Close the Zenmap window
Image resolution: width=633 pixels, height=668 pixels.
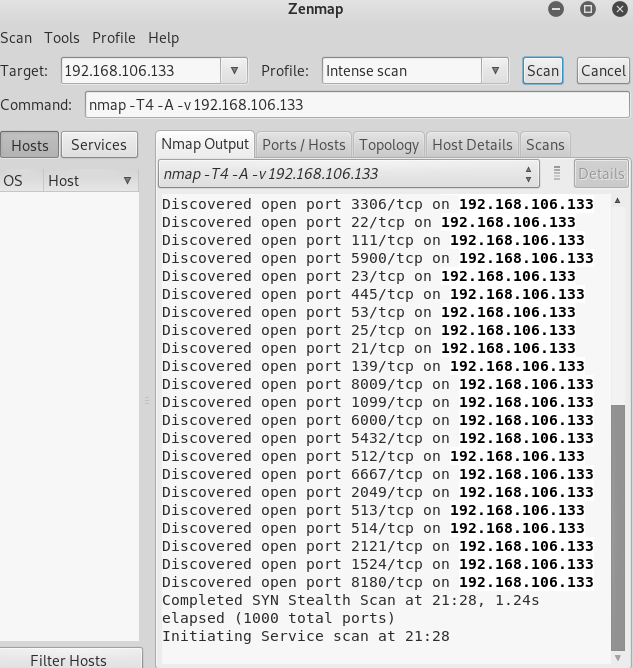(x=620, y=9)
